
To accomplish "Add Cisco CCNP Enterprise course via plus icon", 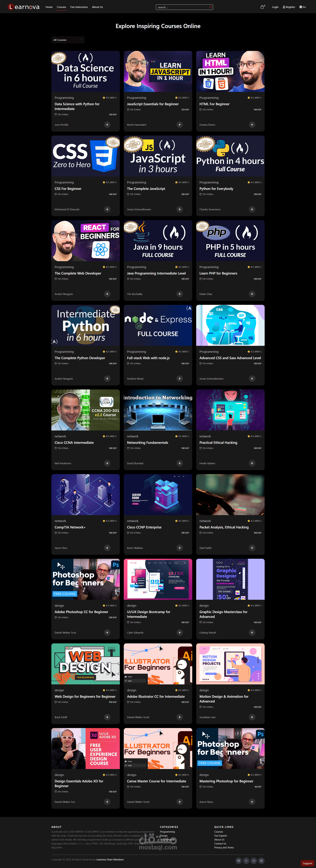I will (180, 548).
